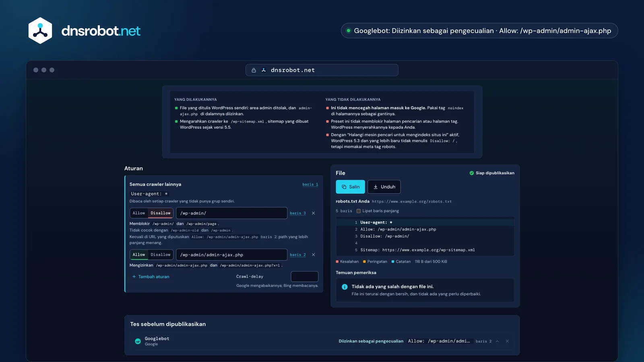644x362 pixels.
Task: Remove the Googlebot test row with X
Action: pos(507,341)
